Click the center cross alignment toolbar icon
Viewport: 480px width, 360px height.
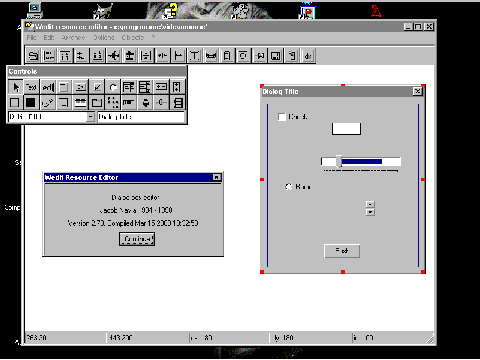click(x=114, y=56)
